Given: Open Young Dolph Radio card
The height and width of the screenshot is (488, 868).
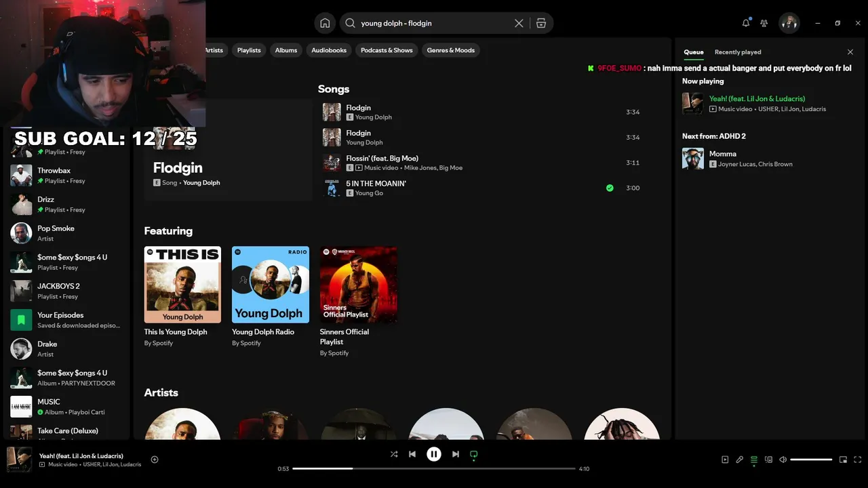Looking at the screenshot, I should [x=271, y=297].
